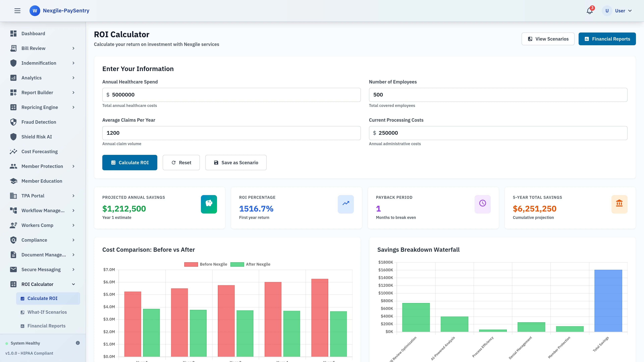Click the piggy bank savings icon
This screenshot has width=644, height=362.
pos(209,204)
